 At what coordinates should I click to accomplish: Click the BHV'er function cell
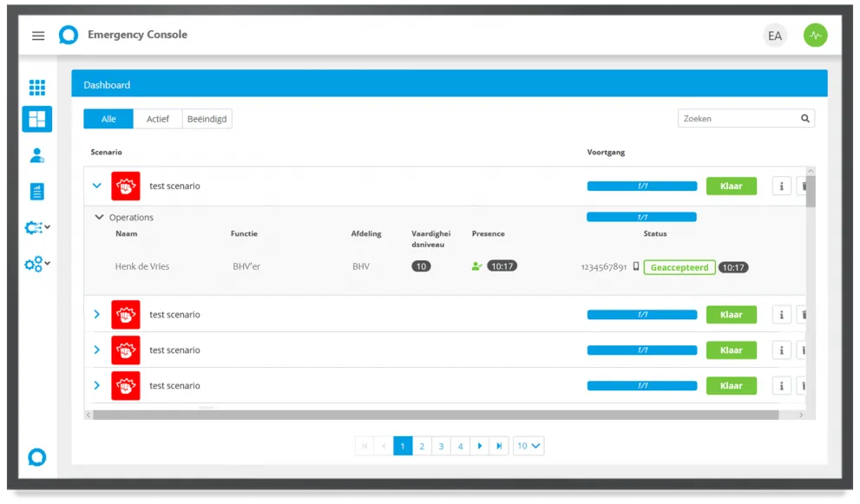coord(246,266)
